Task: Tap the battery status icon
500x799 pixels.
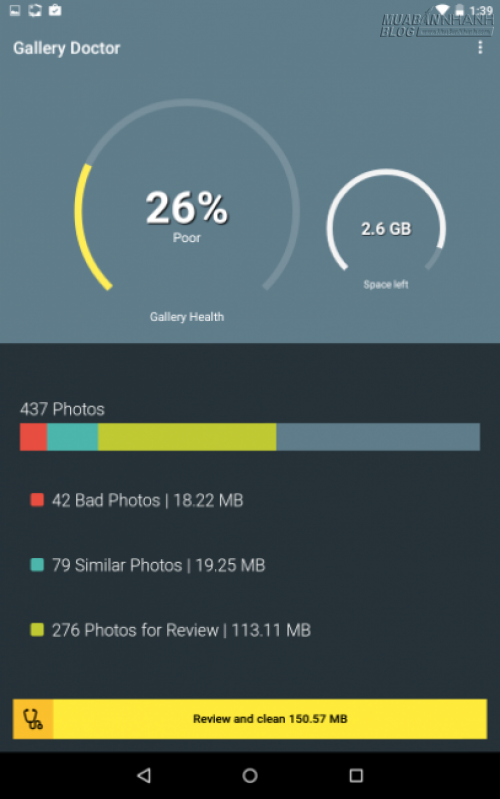Action: 460,10
